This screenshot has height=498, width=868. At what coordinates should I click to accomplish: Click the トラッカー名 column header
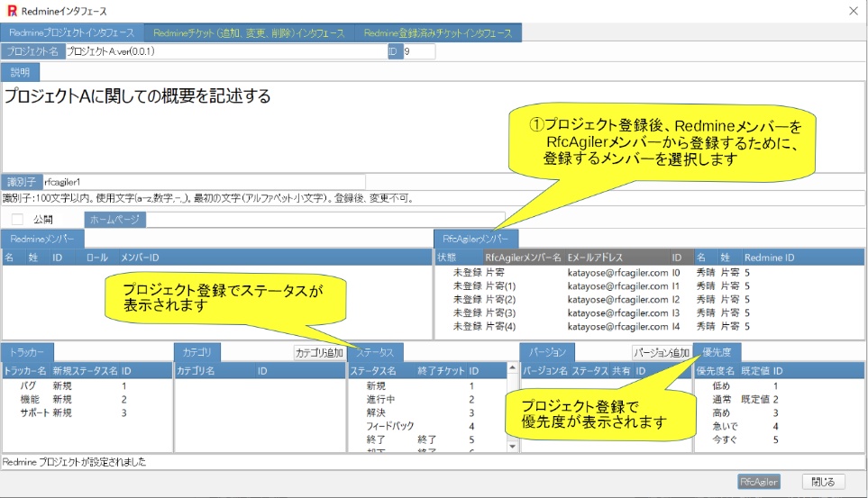click(x=25, y=371)
